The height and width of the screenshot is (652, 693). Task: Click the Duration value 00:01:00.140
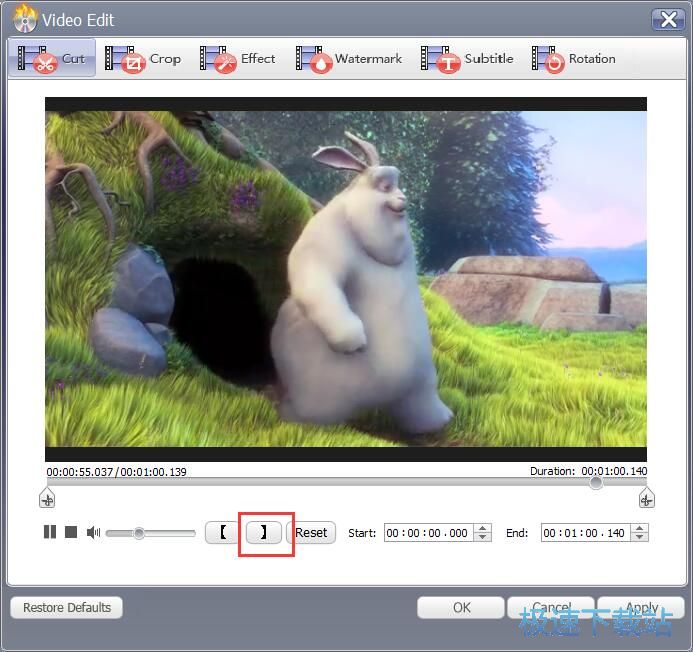coord(614,471)
